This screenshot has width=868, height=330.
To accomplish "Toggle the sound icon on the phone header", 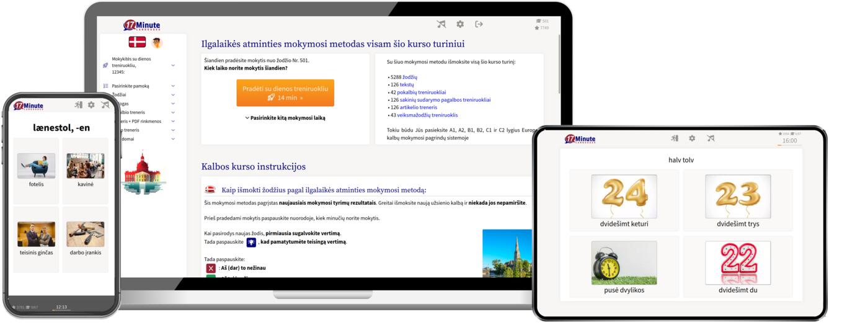I will pos(105,105).
